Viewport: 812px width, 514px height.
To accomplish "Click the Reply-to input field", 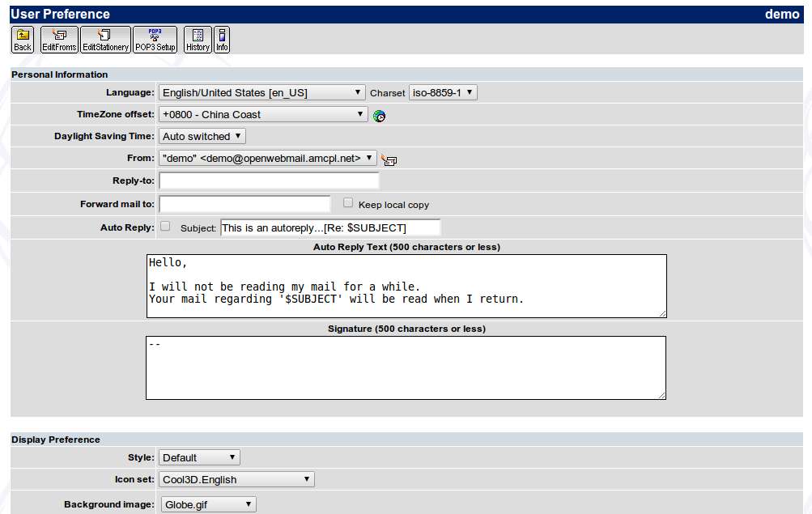I will tap(269, 181).
